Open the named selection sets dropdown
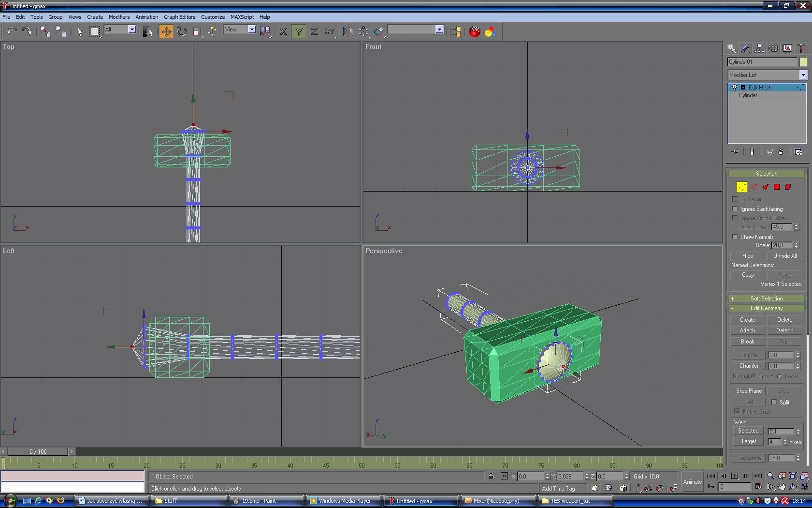Image resolution: width=812 pixels, height=508 pixels. coord(439,30)
